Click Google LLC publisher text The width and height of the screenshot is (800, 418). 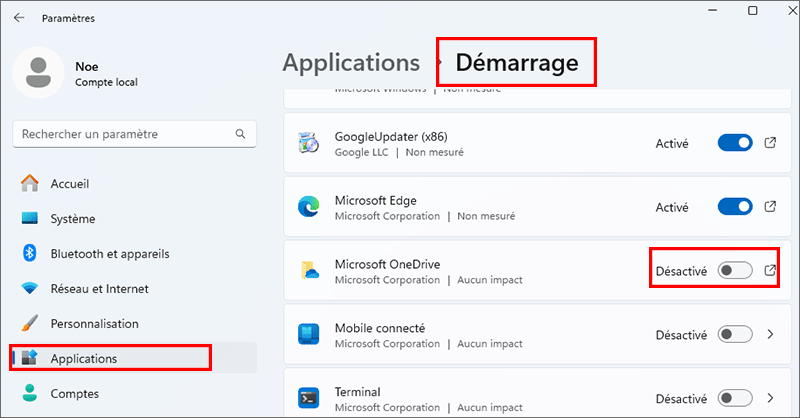pyautogui.click(x=361, y=152)
